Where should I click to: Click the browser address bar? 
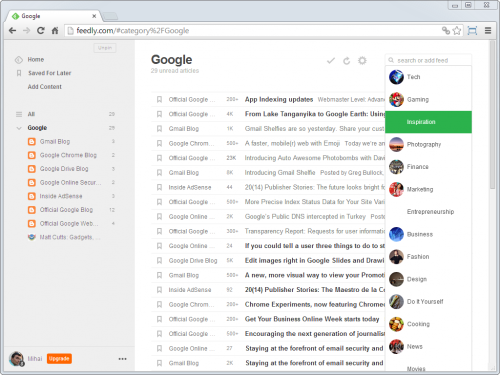[x=253, y=31]
